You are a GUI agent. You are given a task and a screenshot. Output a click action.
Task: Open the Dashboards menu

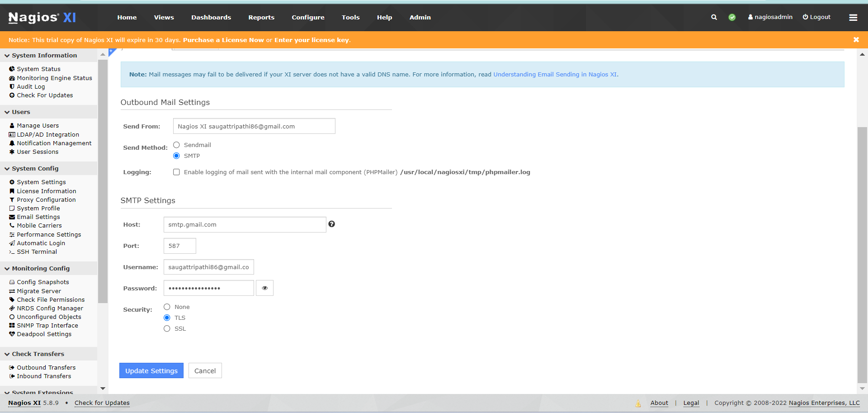[211, 17]
